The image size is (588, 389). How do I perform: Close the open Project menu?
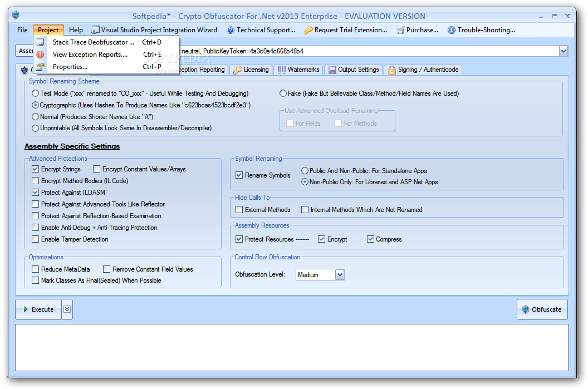[x=48, y=30]
